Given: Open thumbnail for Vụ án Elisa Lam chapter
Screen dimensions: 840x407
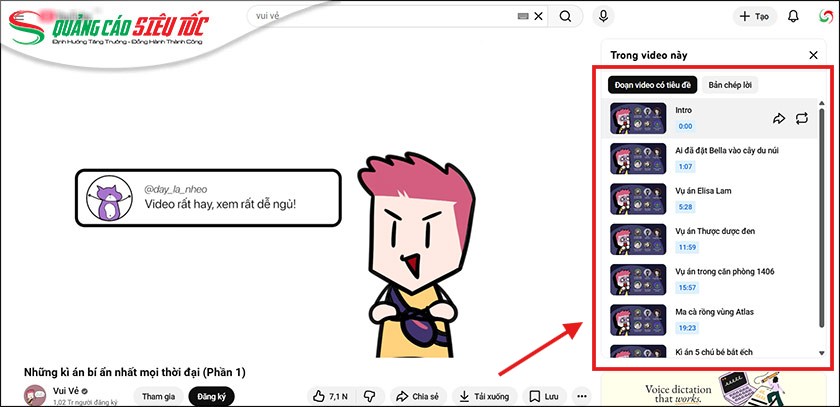Looking at the screenshot, I should (638, 199).
